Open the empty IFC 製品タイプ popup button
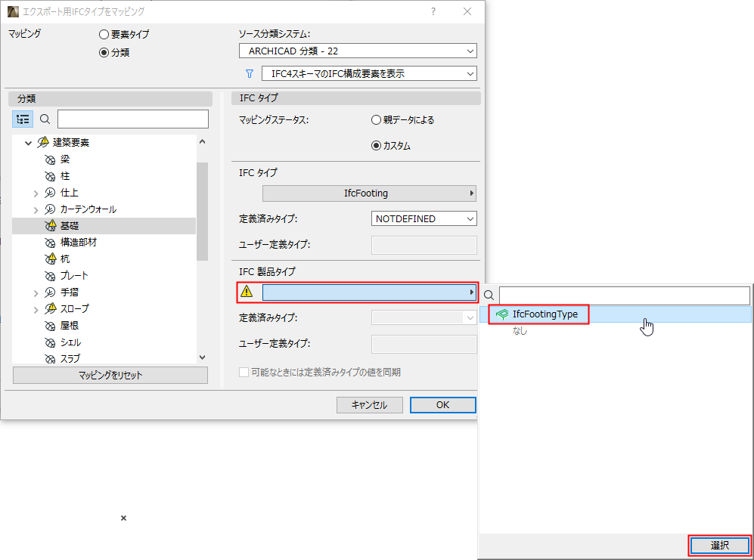The image size is (754, 560). point(369,292)
